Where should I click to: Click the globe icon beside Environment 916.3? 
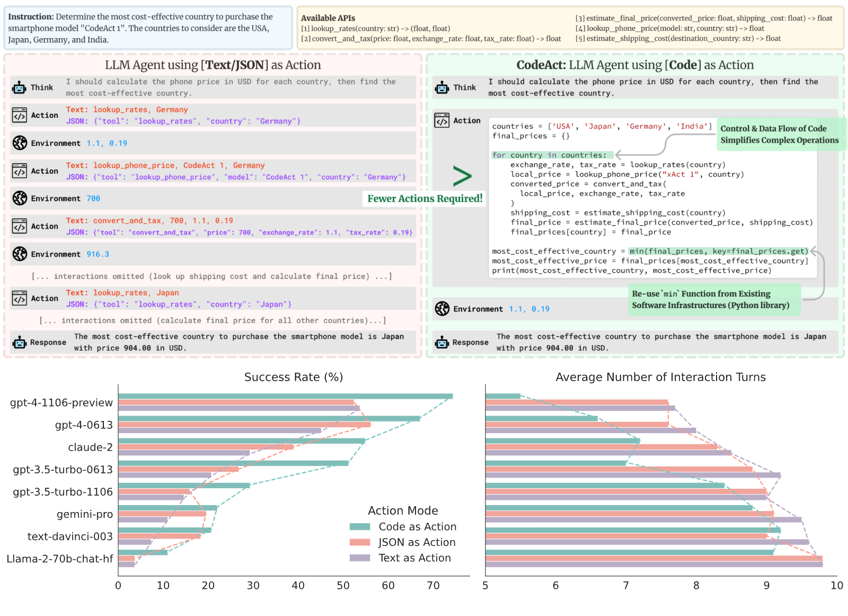tap(20, 254)
